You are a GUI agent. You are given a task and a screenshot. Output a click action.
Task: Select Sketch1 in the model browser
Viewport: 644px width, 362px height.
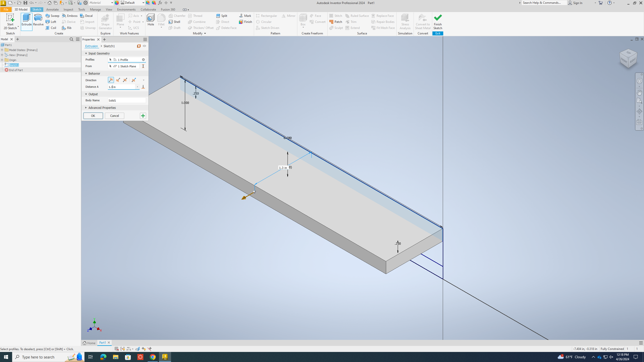[14, 65]
